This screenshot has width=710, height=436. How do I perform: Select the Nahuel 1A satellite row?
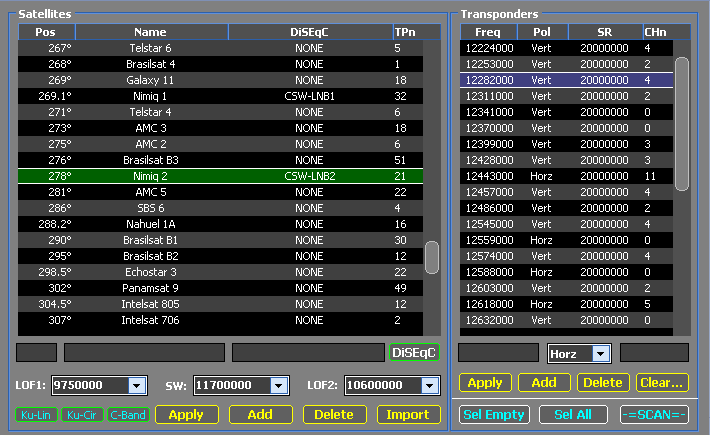[221, 224]
